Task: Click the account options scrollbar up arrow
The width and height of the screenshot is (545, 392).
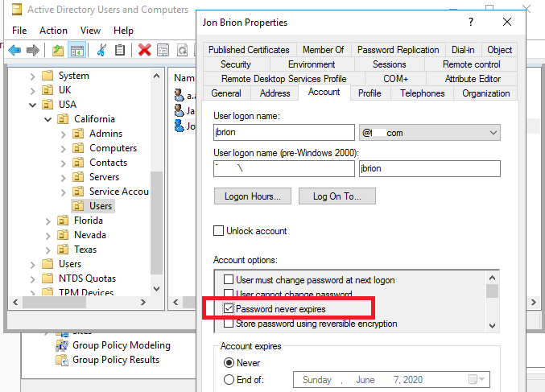Action: tap(492, 278)
